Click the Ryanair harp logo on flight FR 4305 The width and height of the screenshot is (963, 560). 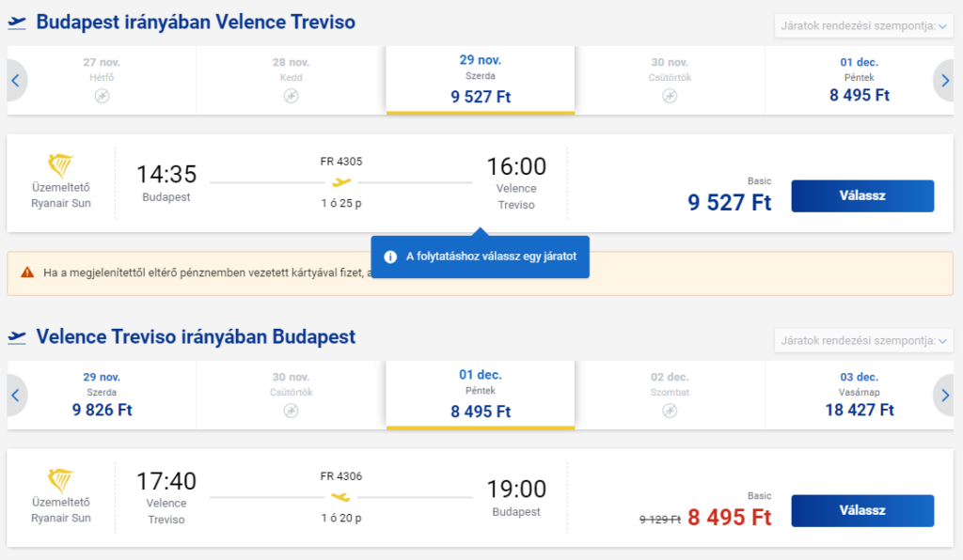(x=61, y=165)
